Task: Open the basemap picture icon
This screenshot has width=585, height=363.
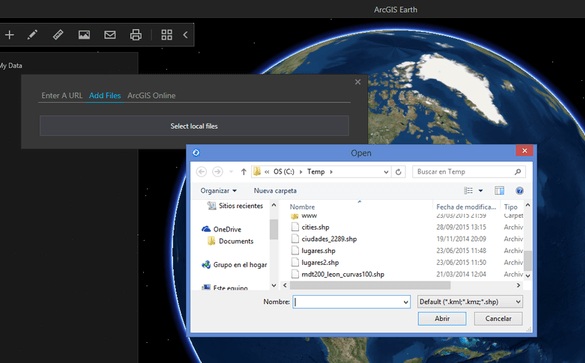Action: pos(84,35)
